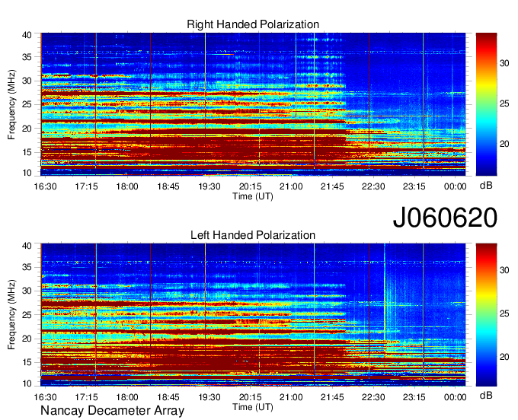Click the 21:45 tick under the right-handed plot
518x420 pixels.
332,186
